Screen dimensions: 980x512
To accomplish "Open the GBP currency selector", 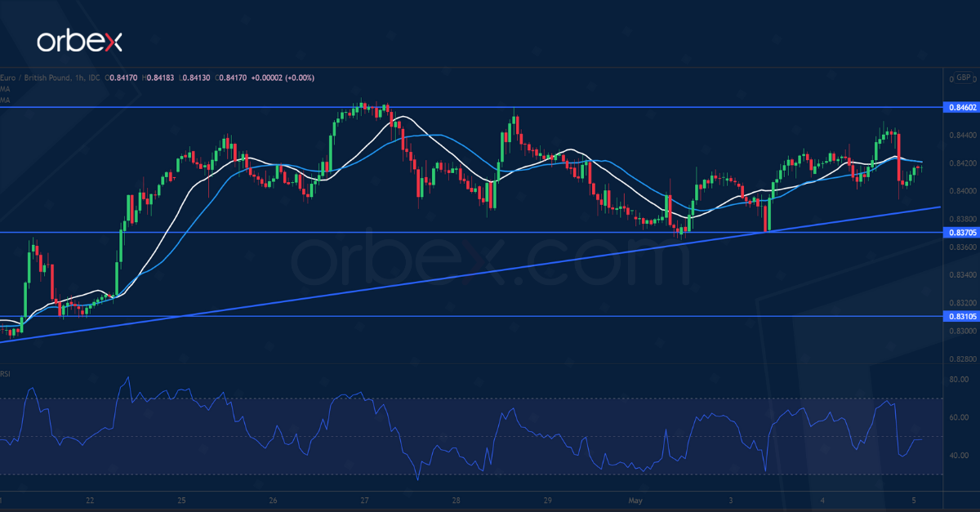I will (963, 78).
